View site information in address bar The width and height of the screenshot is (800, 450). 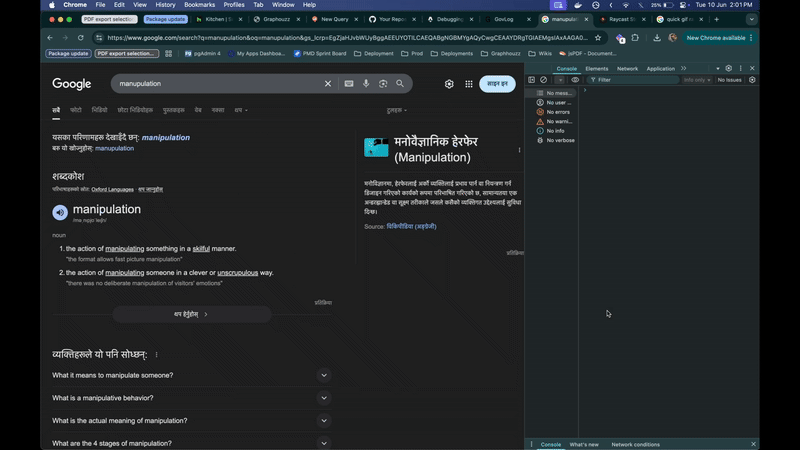click(x=99, y=38)
